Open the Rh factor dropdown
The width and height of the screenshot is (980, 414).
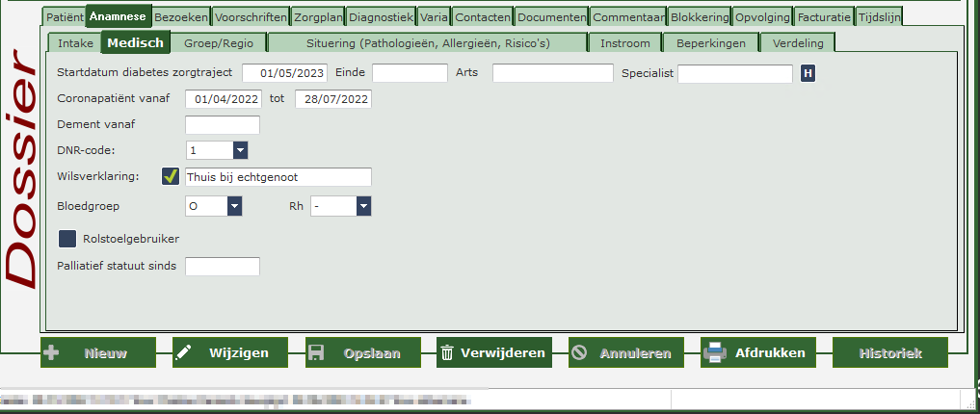tap(363, 206)
